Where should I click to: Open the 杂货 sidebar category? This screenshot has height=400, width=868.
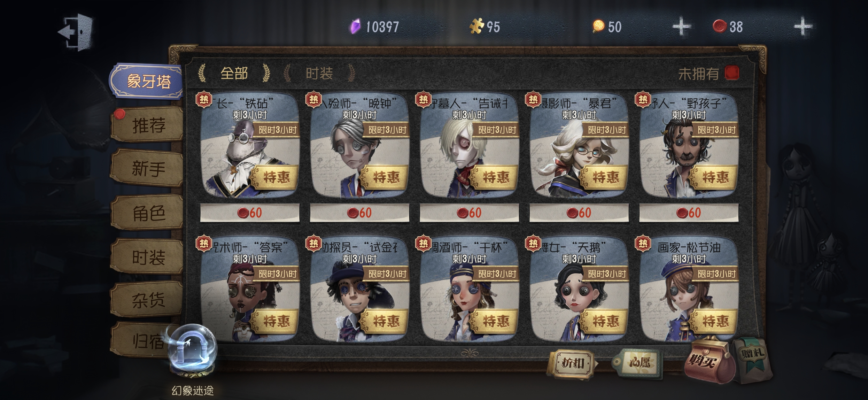(x=148, y=300)
